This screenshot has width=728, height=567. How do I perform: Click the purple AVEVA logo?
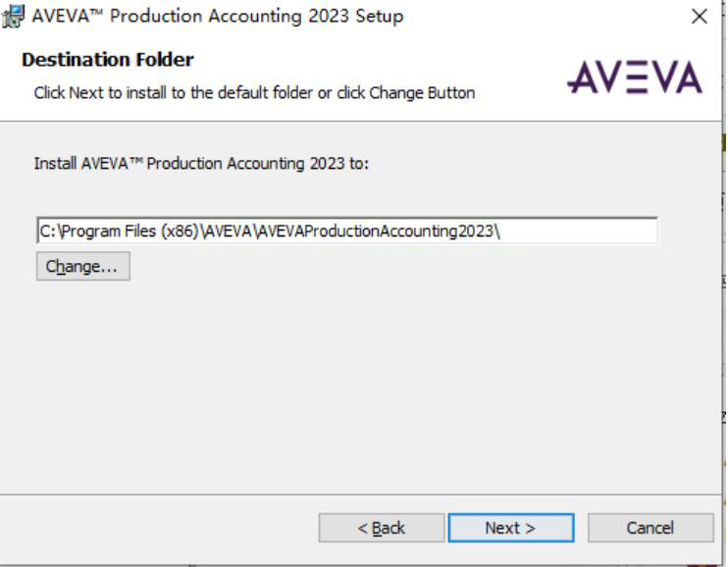634,77
